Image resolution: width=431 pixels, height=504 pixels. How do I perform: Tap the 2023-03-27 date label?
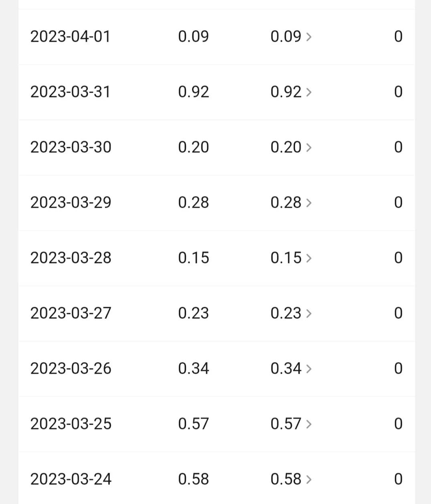point(71,313)
